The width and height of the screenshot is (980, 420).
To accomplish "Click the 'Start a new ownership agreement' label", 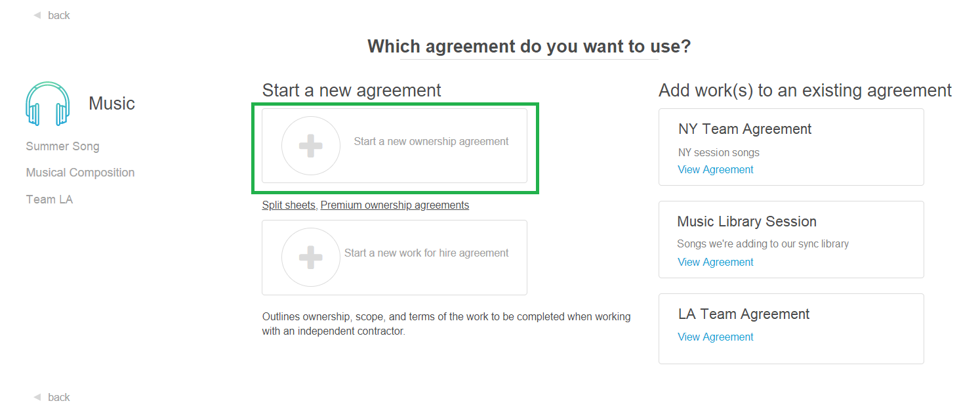I will (431, 141).
